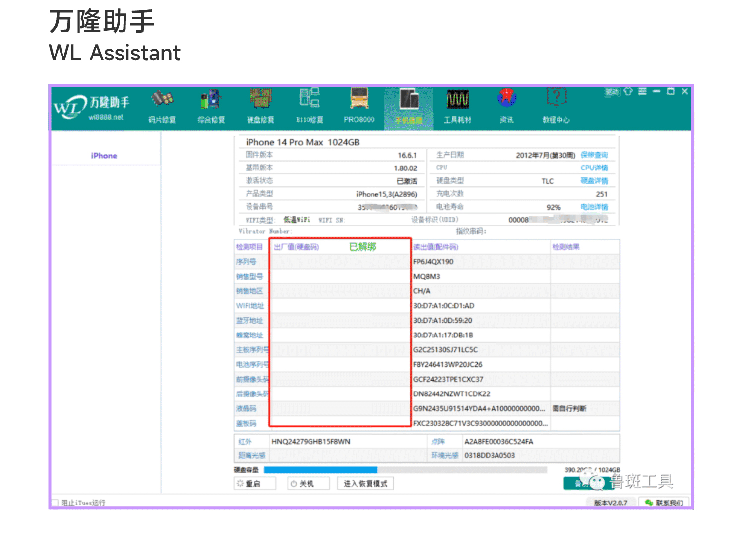
Task: Open the hamburger menu icon
Action: pyautogui.click(x=642, y=91)
